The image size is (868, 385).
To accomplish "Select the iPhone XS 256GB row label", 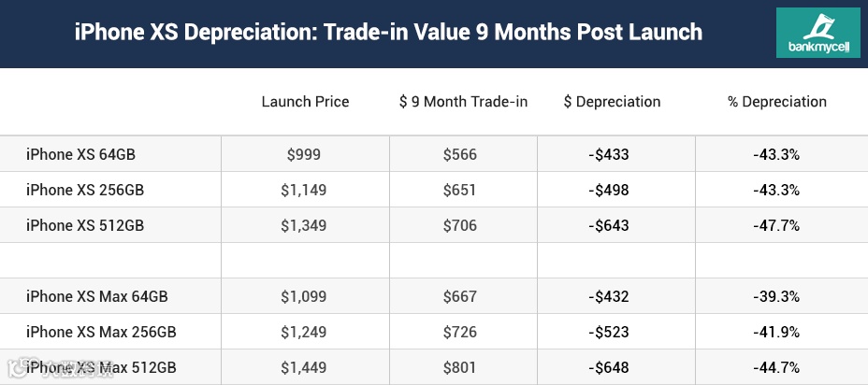I will pyautogui.click(x=85, y=190).
